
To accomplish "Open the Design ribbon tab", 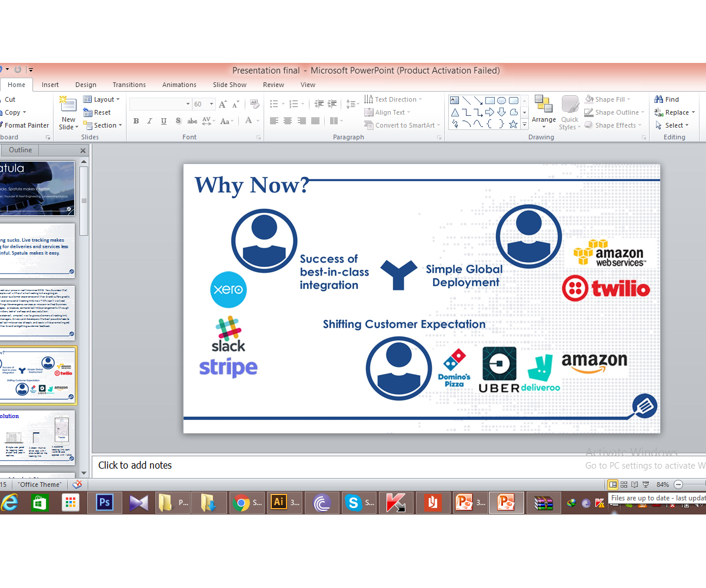I will [x=86, y=85].
